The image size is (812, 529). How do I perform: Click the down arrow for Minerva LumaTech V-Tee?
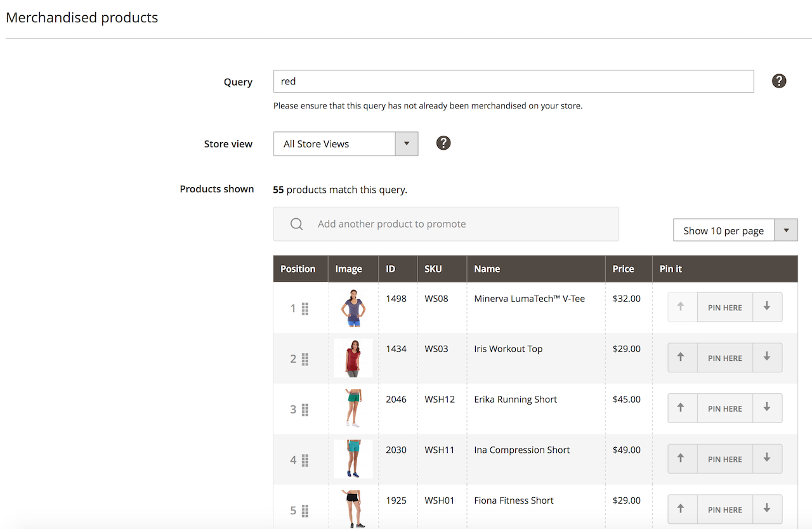[x=767, y=307]
